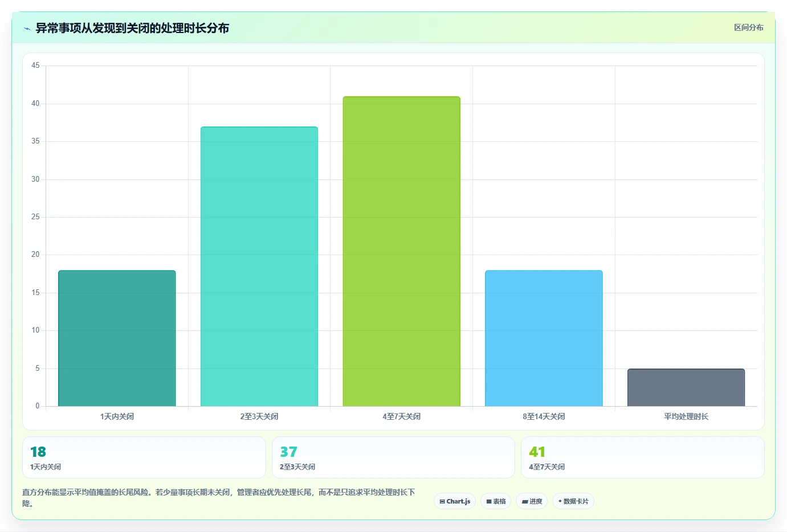Viewport: 787px width, 532px height.
Task: Click the y-axis value 20
Action: point(35,255)
